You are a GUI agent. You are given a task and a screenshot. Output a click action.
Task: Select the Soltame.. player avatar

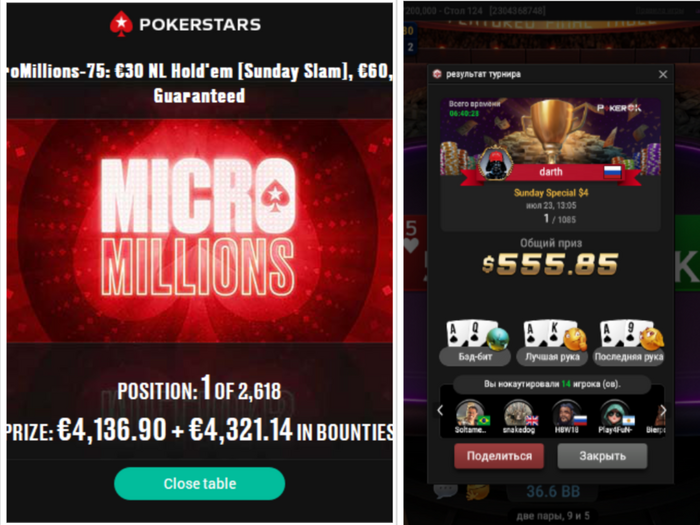click(471, 413)
